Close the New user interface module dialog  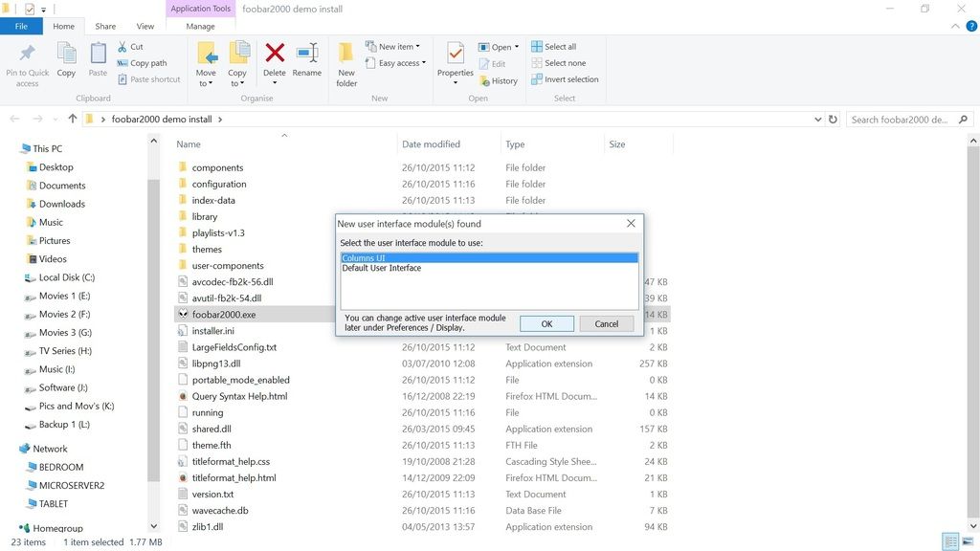pos(631,224)
